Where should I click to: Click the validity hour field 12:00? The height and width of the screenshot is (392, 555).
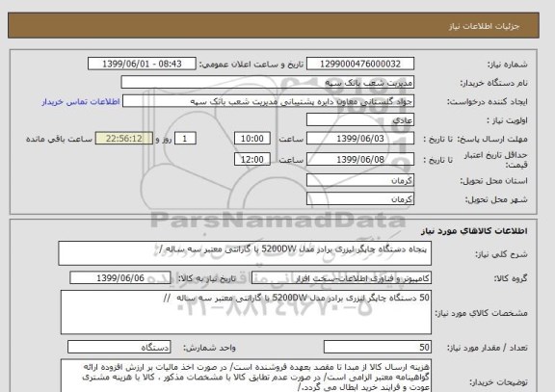(252, 159)
